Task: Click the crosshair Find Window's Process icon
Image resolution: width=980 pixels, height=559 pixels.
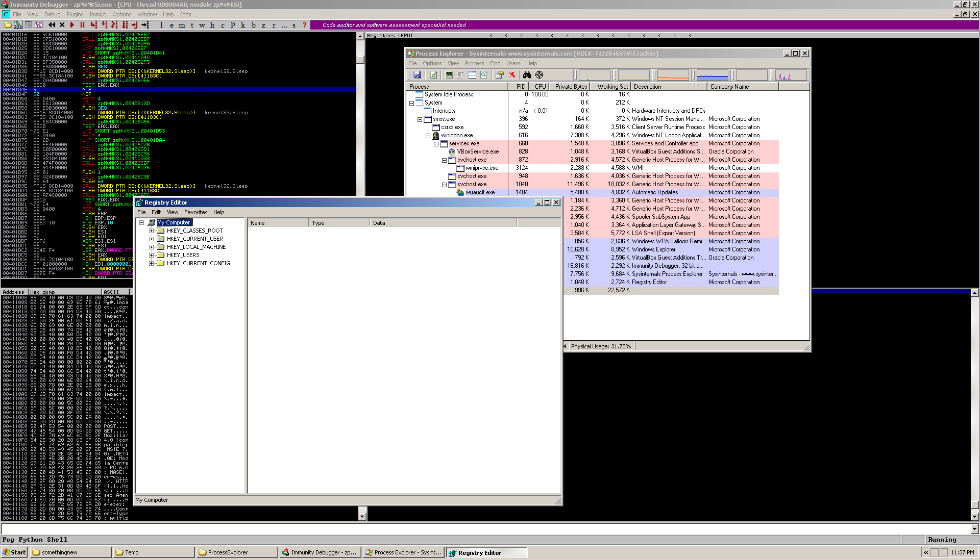Action: [x=539, y=75]
